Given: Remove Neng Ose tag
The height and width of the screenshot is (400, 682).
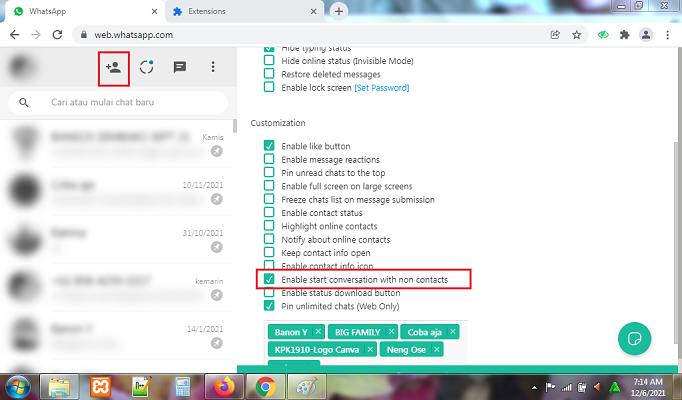Looking at the screenshot, I should (437, 349).
